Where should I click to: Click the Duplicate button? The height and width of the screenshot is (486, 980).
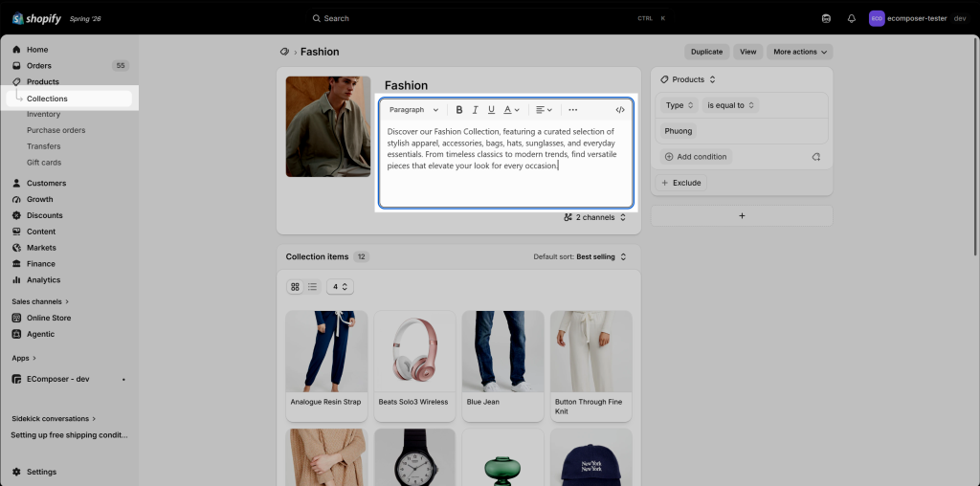pyautogui.click(x=707, y=52)
